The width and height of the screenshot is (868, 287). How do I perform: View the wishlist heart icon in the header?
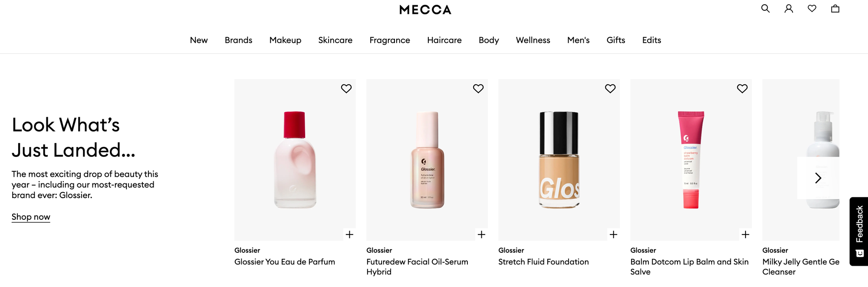tap(812, 8)
